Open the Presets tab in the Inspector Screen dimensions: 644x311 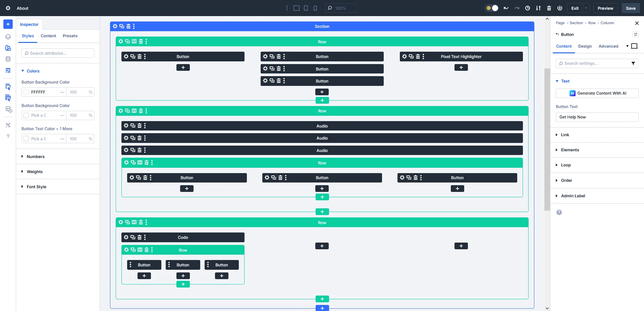click(70, 36)
